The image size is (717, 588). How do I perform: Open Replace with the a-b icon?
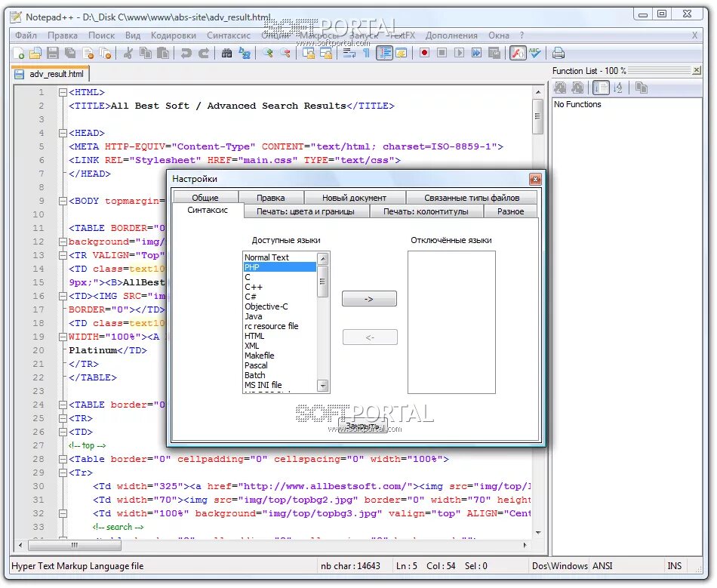tap(245, 53)
